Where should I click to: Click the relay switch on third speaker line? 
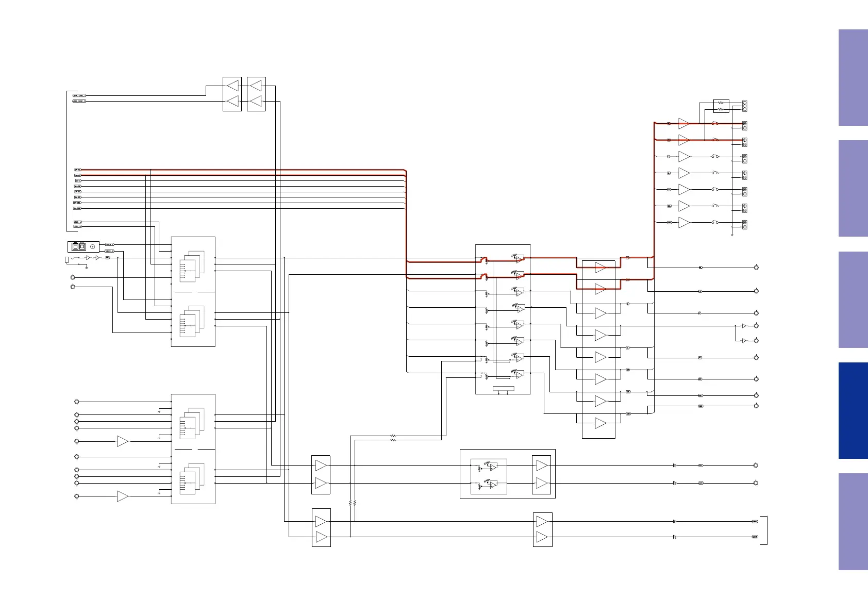[x=715, y=156]
